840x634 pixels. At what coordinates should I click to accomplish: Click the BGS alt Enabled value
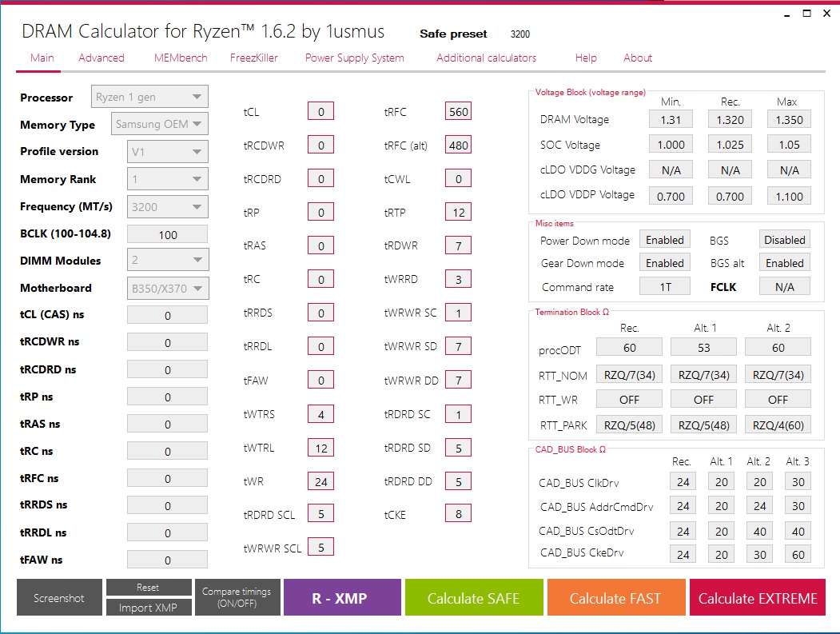coord(784,262)
